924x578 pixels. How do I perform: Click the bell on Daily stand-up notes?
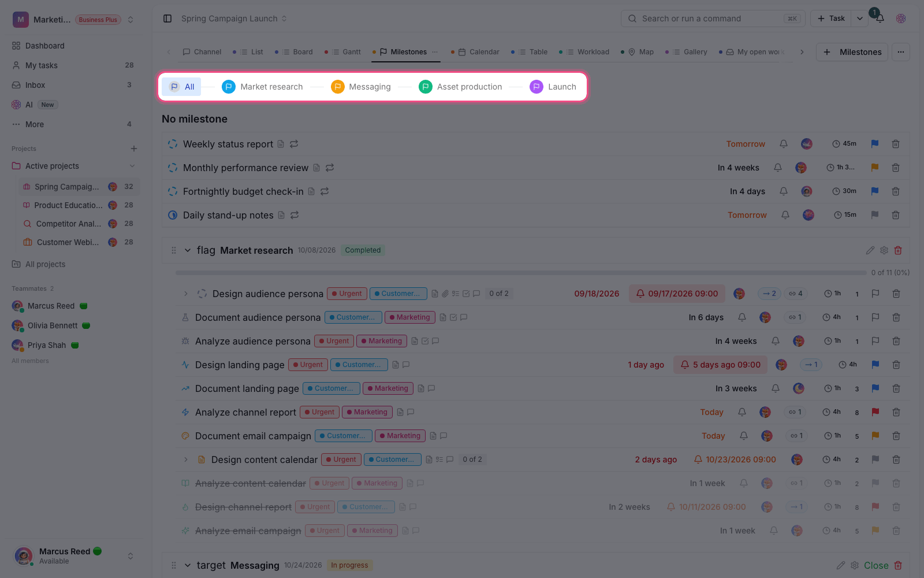[785, 215]
